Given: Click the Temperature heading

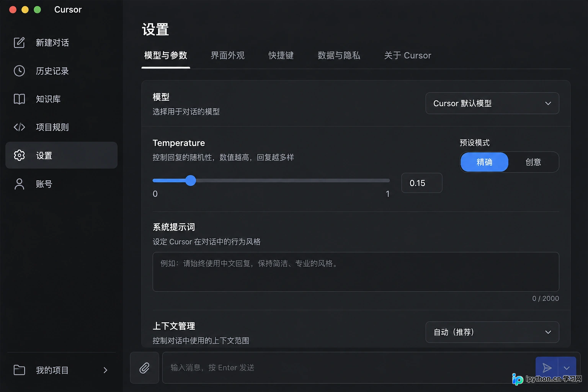Looking at the screenshot, I should 179,143.
